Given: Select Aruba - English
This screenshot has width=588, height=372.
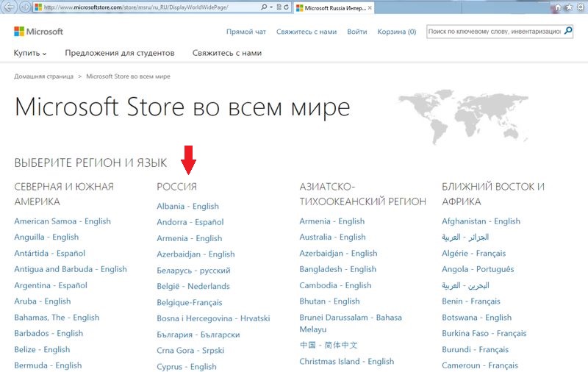Looking at the screenshot, I should [x=43, y=301].
